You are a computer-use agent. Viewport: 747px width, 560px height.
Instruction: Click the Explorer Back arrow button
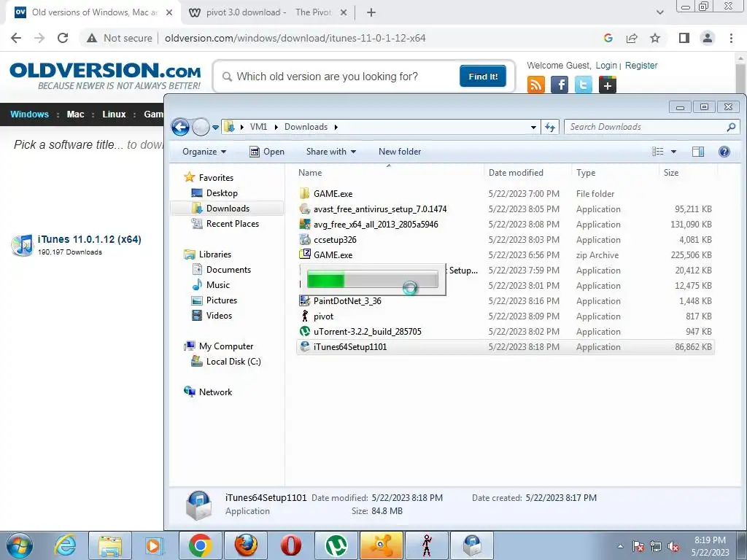tap(180, 127)
